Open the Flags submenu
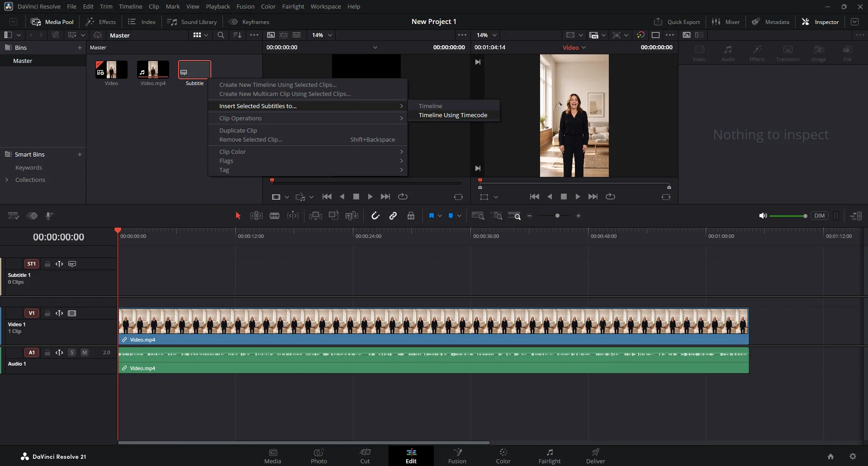Viewport: 868px width, 466px height. pos(308,161)
